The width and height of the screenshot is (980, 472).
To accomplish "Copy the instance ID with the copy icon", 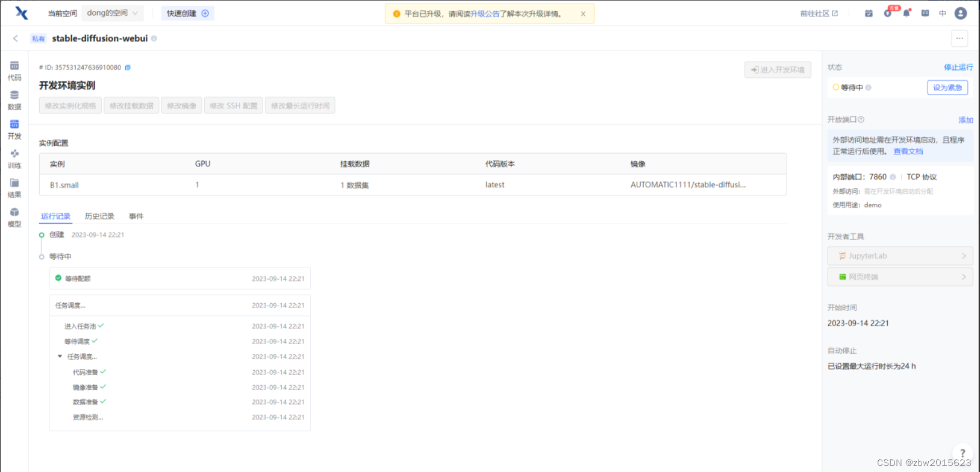I will pyautogui.click(x=128, y=68).
